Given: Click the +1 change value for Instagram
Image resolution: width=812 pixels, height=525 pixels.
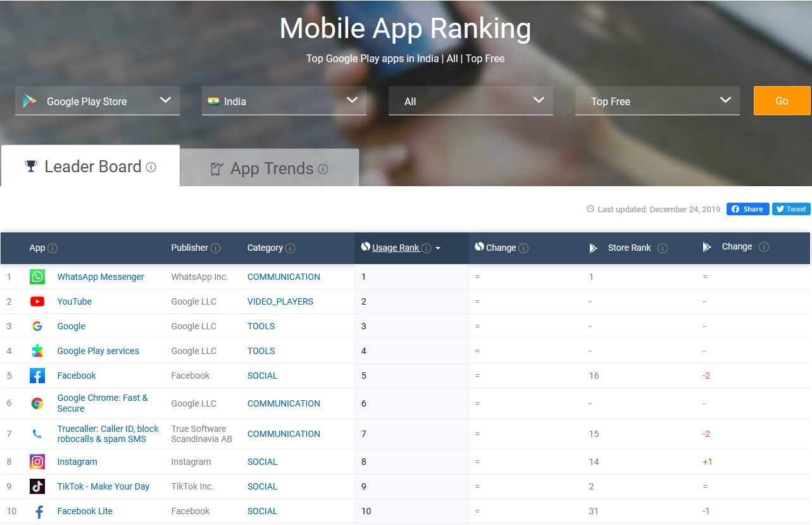Looking at the screenshot, I should click(x=708, y=462).
